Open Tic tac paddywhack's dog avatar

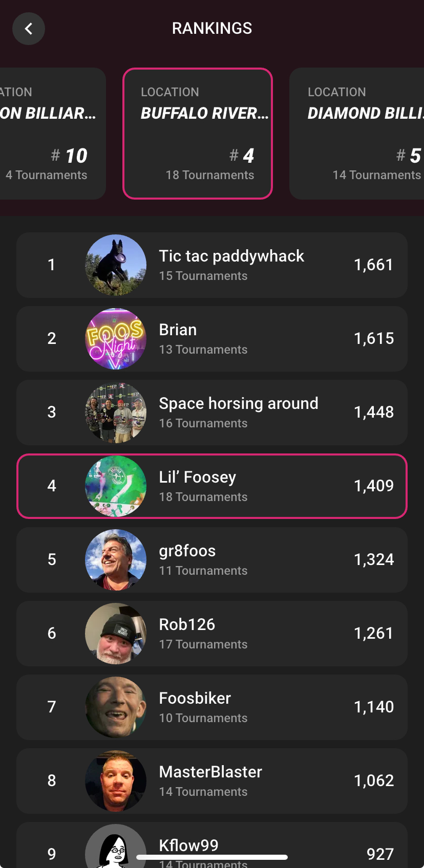click(116, 265)
